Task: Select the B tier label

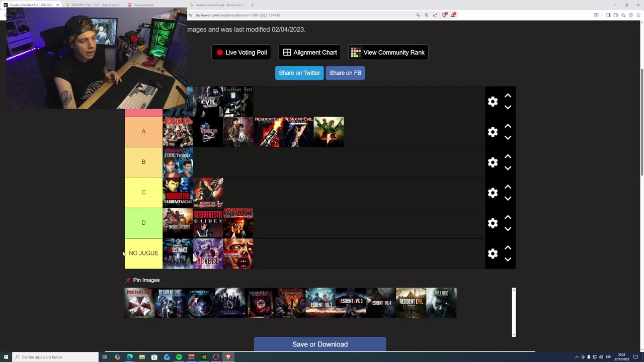Action: pos(143,162)
